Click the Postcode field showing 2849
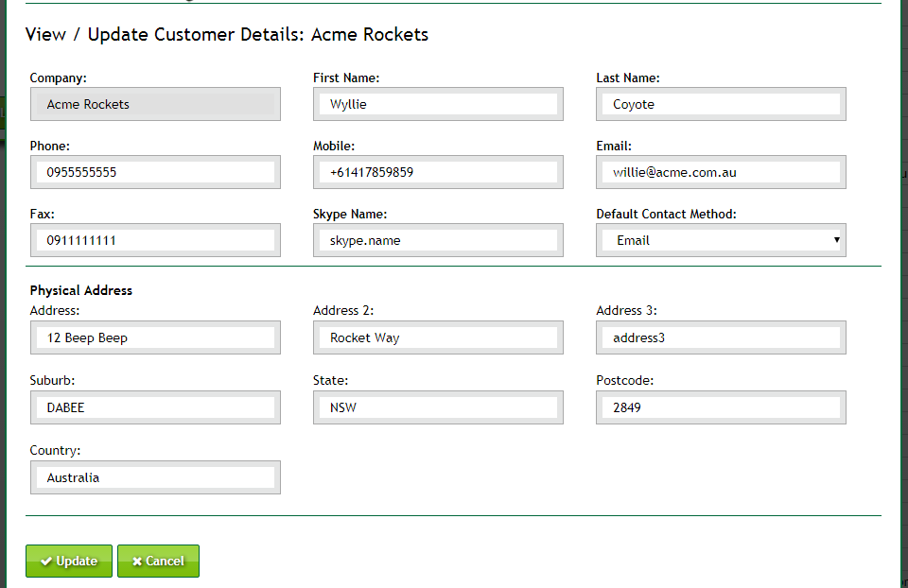Screen dimensions: 908x588 click(721, 407)
